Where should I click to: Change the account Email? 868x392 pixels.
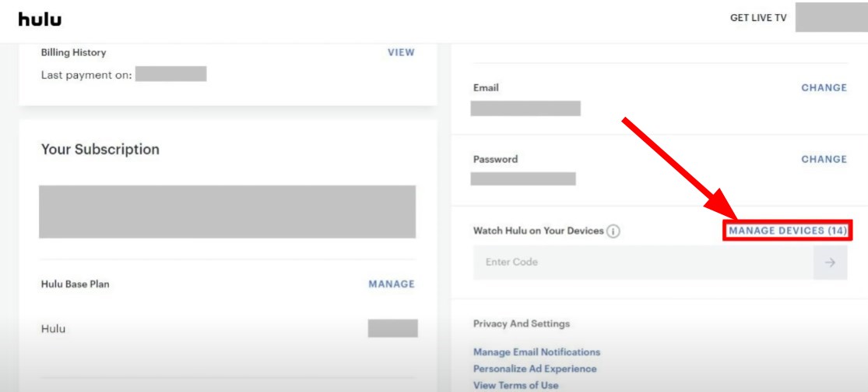(x=824, y=88)
